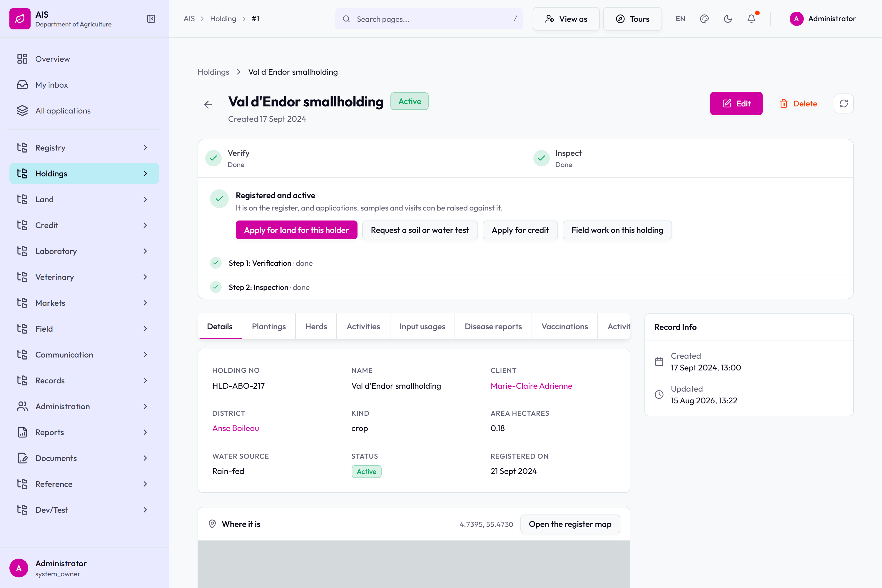Click the Holdings breadcrumb link
The width and height of the screenshot is (882, 588).
click(213, 72)
